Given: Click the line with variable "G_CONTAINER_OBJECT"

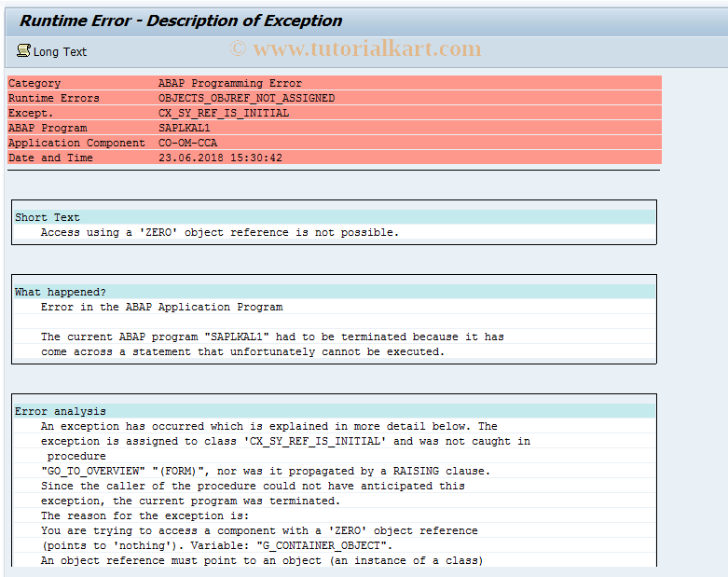Looking at the screenshot, I should 217,545.
